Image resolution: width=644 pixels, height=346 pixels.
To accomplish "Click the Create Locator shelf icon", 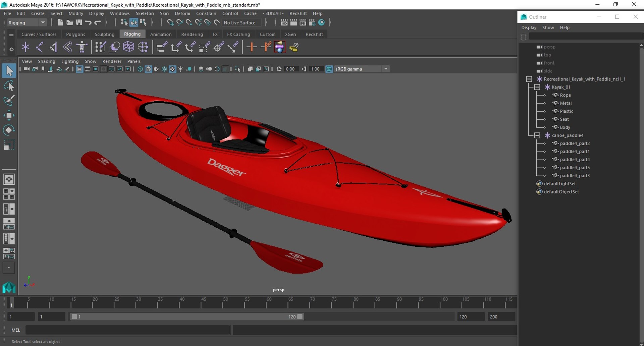I will click(25, 47).
